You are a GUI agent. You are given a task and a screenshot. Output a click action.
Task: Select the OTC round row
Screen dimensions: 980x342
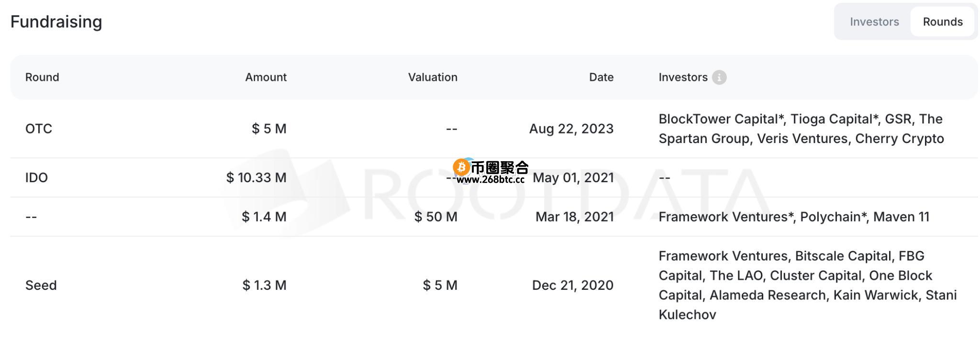(494, 129)
